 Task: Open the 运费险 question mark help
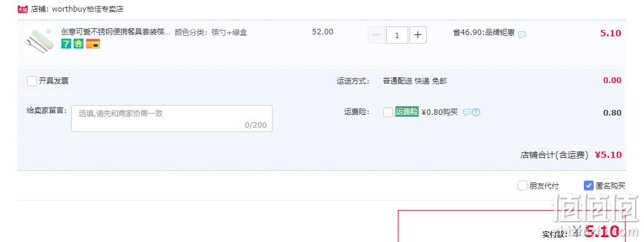pos(476,112)
